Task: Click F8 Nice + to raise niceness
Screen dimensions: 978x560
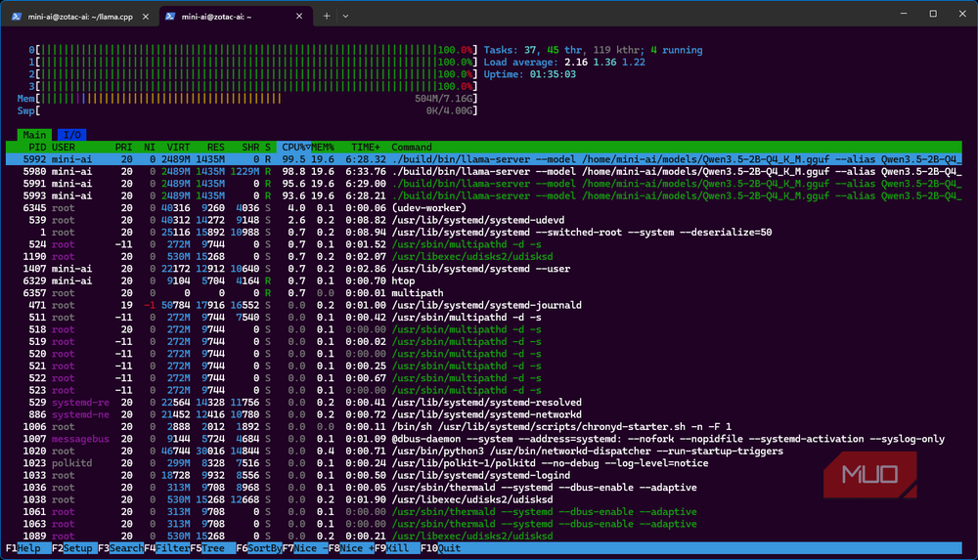Action: (x=351, y=548)
